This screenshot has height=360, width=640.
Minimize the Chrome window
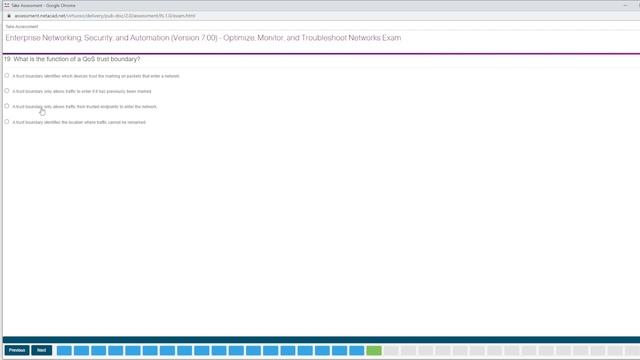coord(625,5)
